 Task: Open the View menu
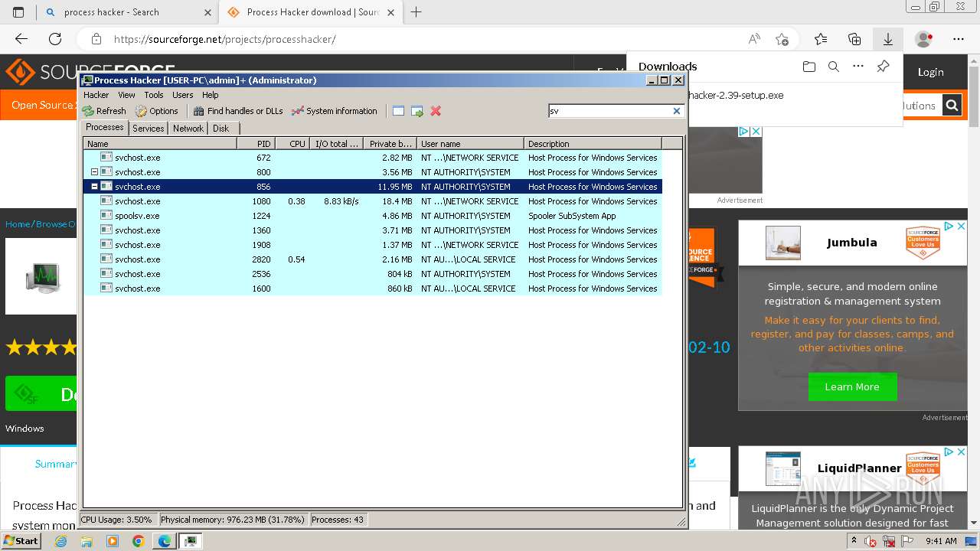coord(126,95)
